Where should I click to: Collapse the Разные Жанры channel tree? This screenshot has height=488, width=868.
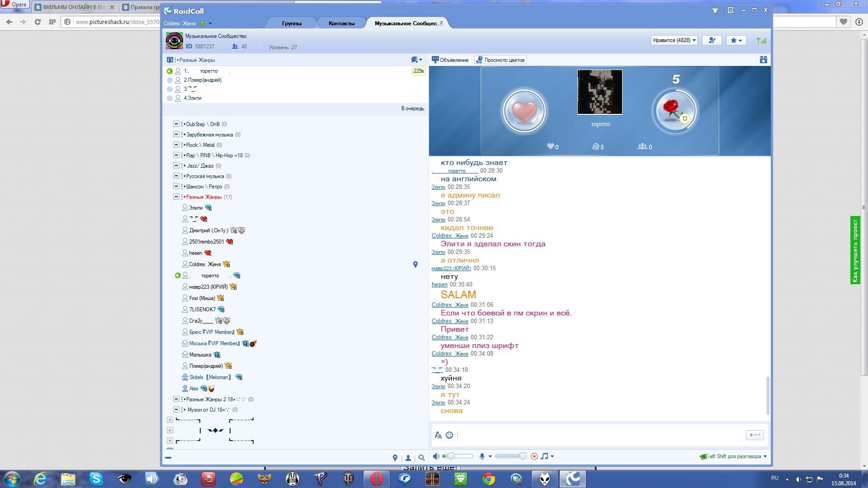point(176,197)
